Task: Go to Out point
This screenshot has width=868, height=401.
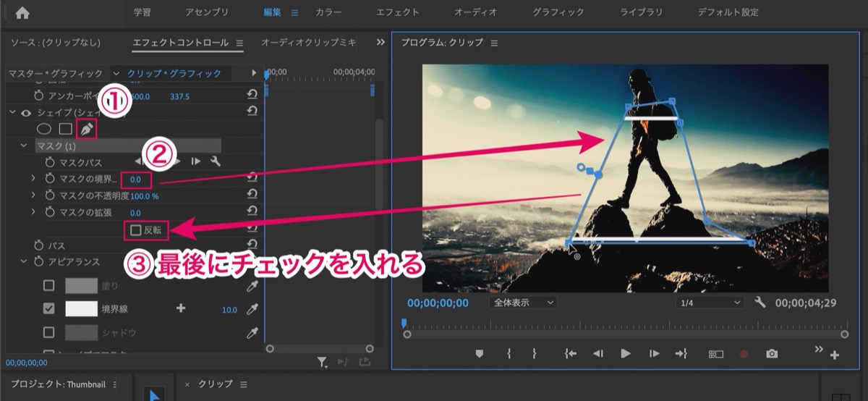Action: pos(681,353)
